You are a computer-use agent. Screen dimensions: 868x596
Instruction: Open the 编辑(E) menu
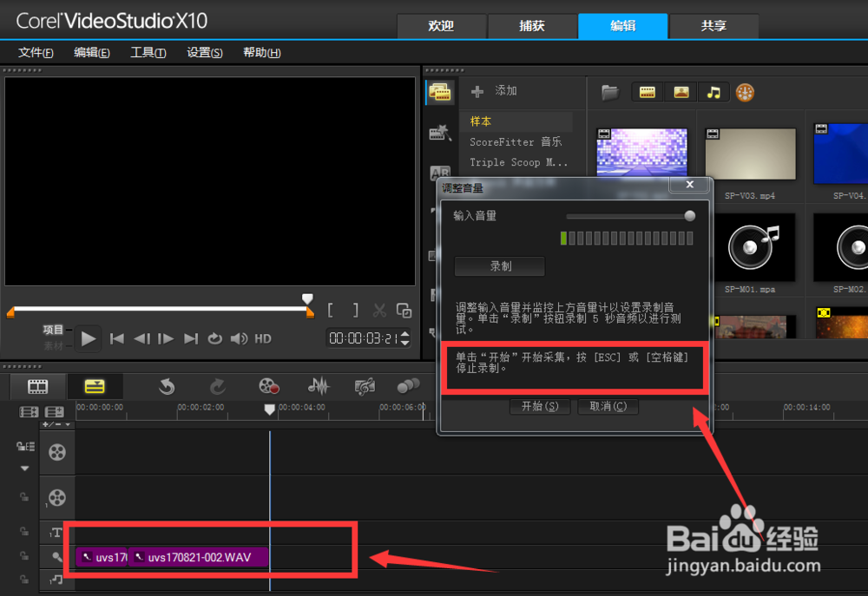coord(92,53)
